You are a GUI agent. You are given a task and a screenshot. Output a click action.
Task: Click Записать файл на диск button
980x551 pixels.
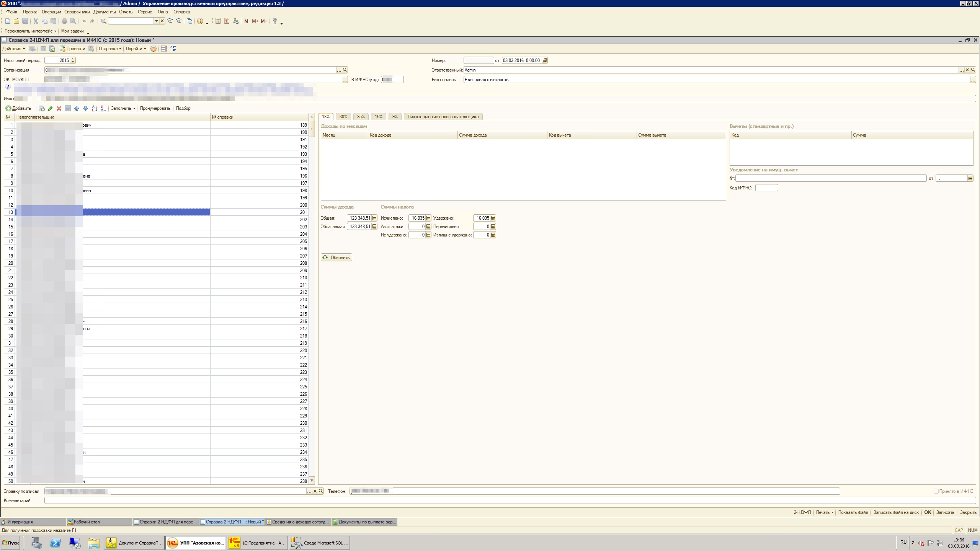click(x=896, y=512)
